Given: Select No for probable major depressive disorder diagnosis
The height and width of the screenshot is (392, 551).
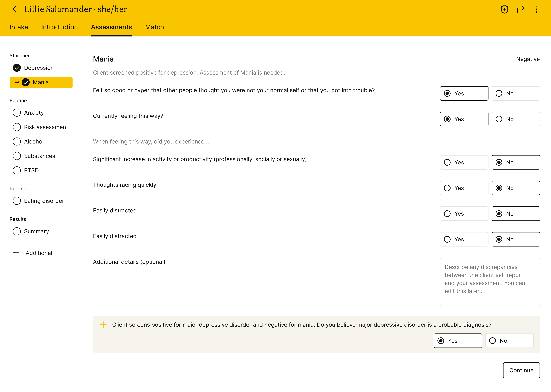Looking at the screenshot, I should [x=509, y=341].
